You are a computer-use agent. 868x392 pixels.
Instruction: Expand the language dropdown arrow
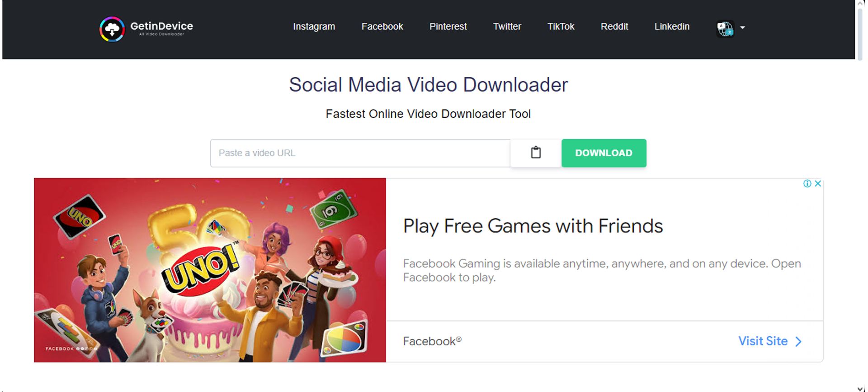coord(742,28)
